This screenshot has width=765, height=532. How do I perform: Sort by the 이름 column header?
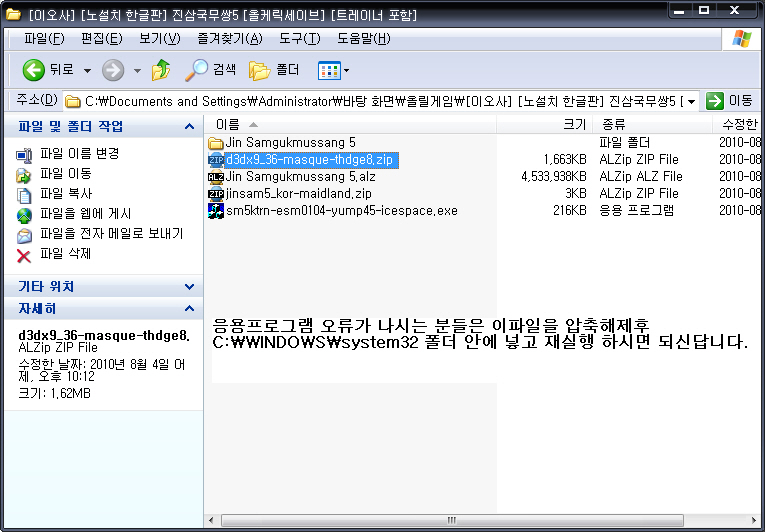tap(350, 125)
